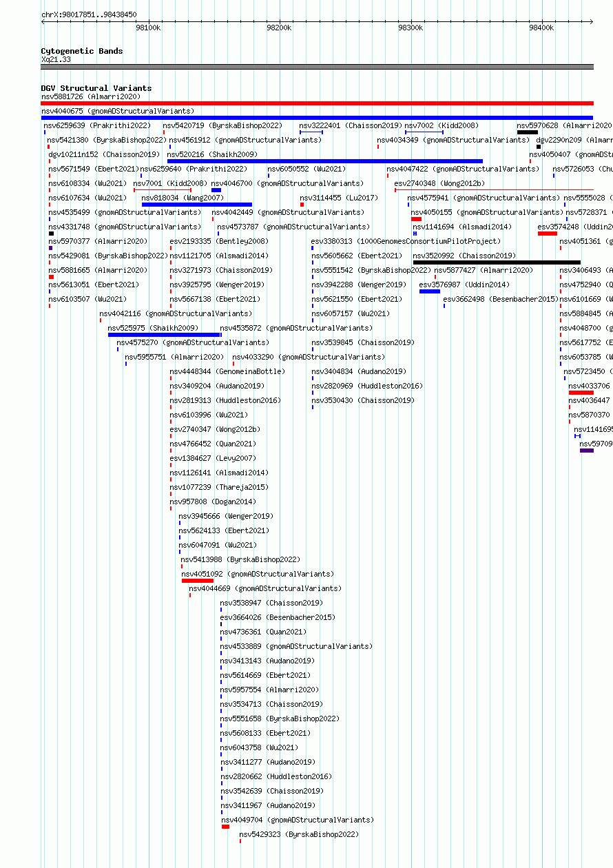Open variant nsv5955751 (Almarri2020)
This screenshot has width=613, height=868.
tap(174, 357)
